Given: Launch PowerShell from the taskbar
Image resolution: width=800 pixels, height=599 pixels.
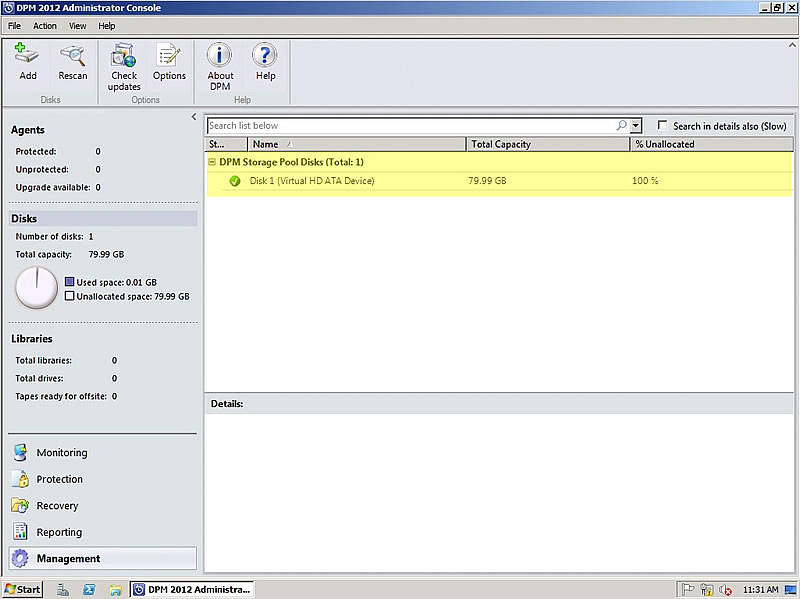Looking at the screenshot, I should coord(90,589).
